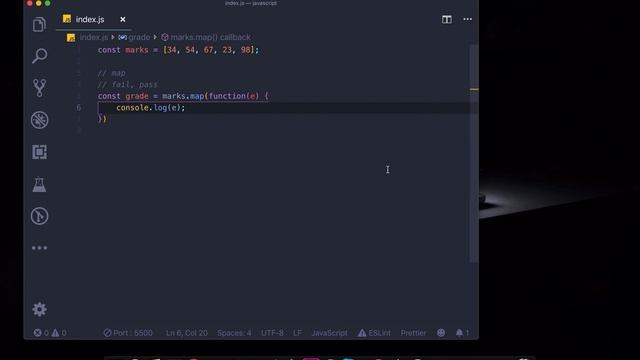Image resolution: width=640 pixels, height=360 pixels.
Task: Click Port : 5500 Live Server status
Action: 128,333
